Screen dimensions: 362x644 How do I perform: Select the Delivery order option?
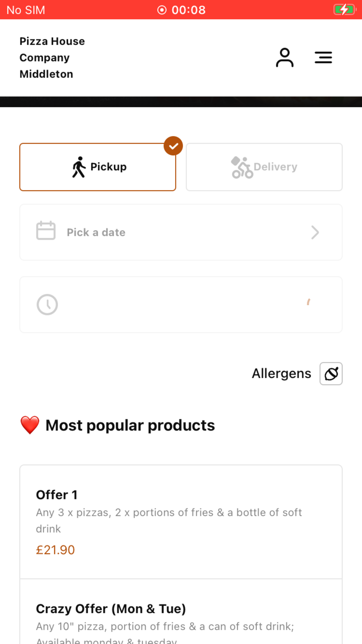[264, 167]
